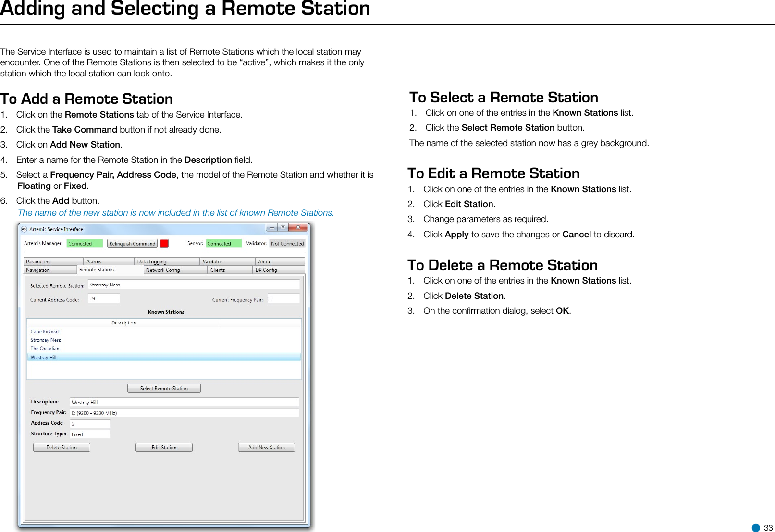Select the Westray Hill station row
Image resolution: width=775 pixels, height=532 pixels.
(164, 358)
